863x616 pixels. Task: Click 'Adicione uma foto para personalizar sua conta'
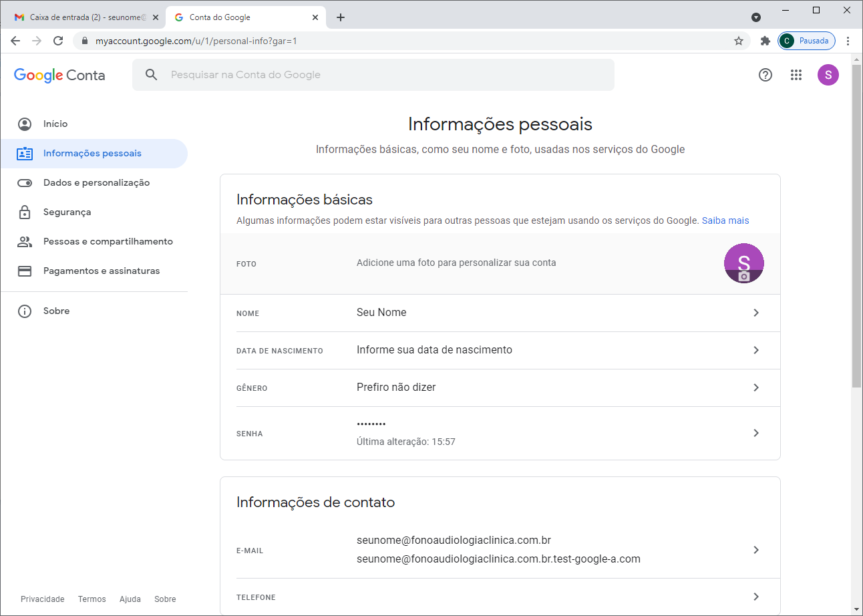point(456,263)
